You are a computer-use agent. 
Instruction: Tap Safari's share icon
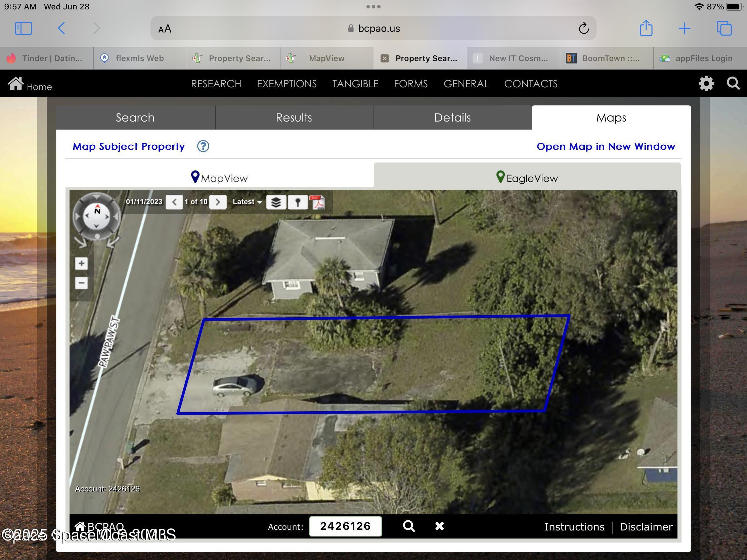[x=646, y=28]
